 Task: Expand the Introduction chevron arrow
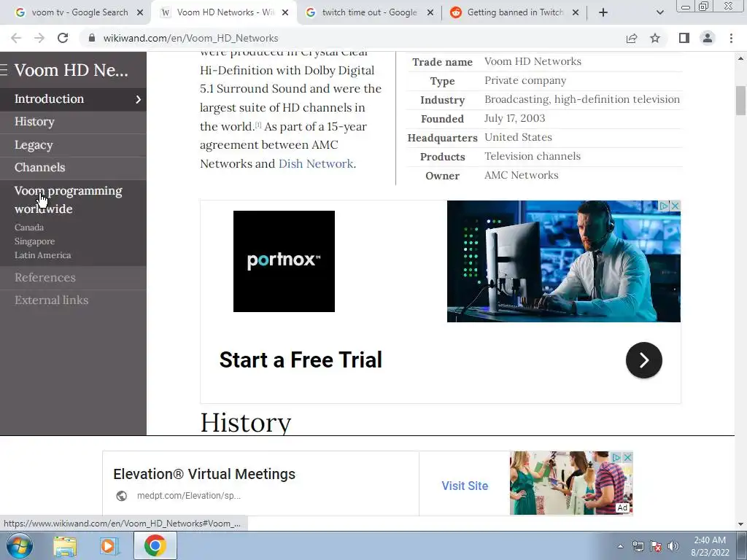click(138, 99)
